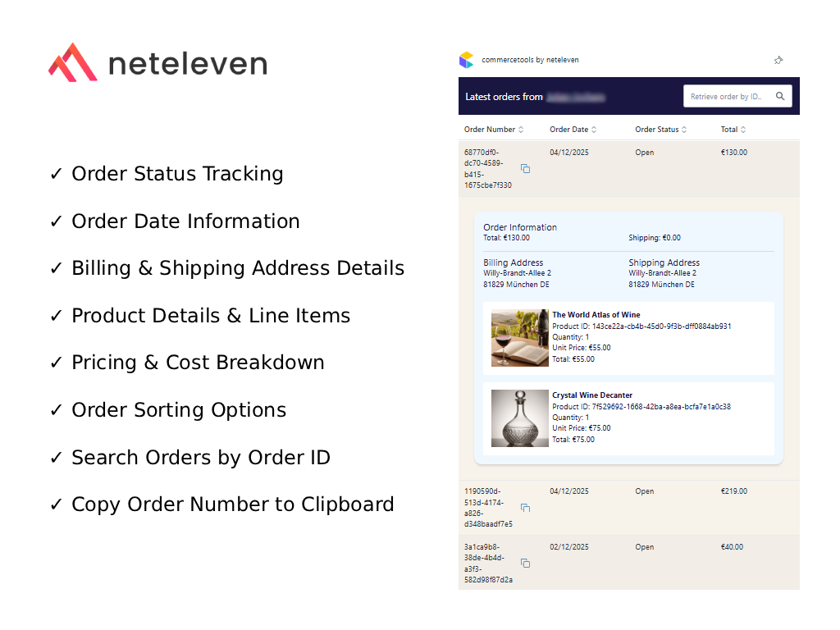Copy order number 3a1ca9b8 to clipboard
The image size is (840, 630).
tap(525, 563)
